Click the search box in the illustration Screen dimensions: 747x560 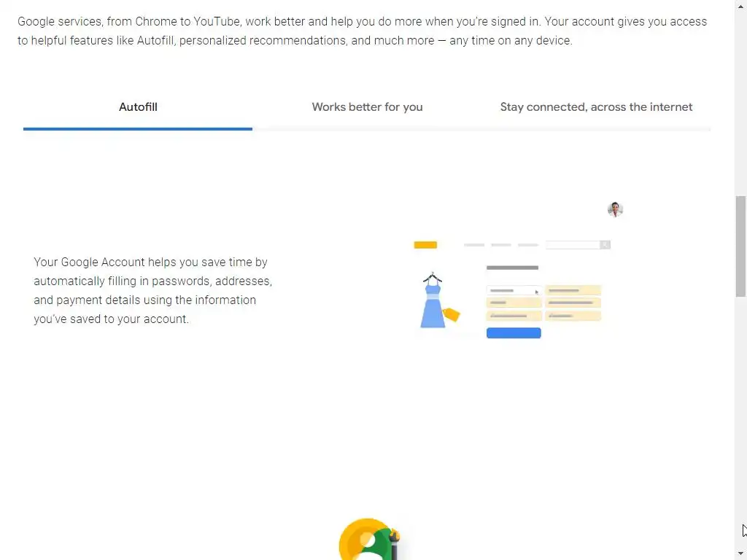[578, 245]
